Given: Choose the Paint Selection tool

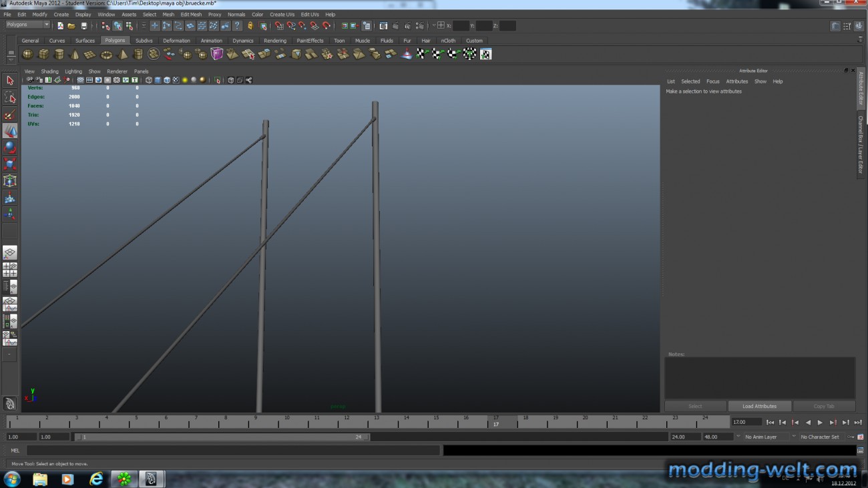Looking at the screenshot, I should click(x=10, y=114).
